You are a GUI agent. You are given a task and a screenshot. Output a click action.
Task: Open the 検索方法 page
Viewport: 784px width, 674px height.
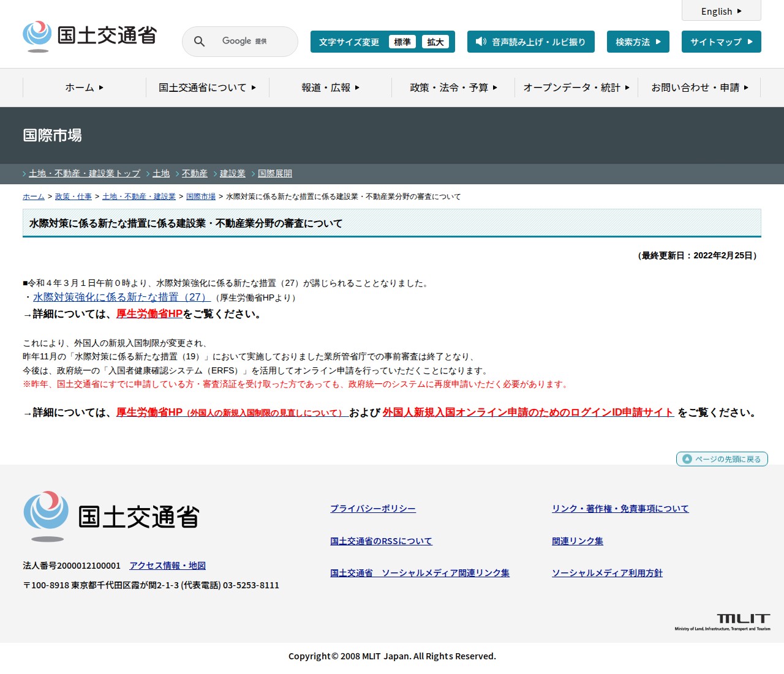pyautogui.click(x=638, y=42)
